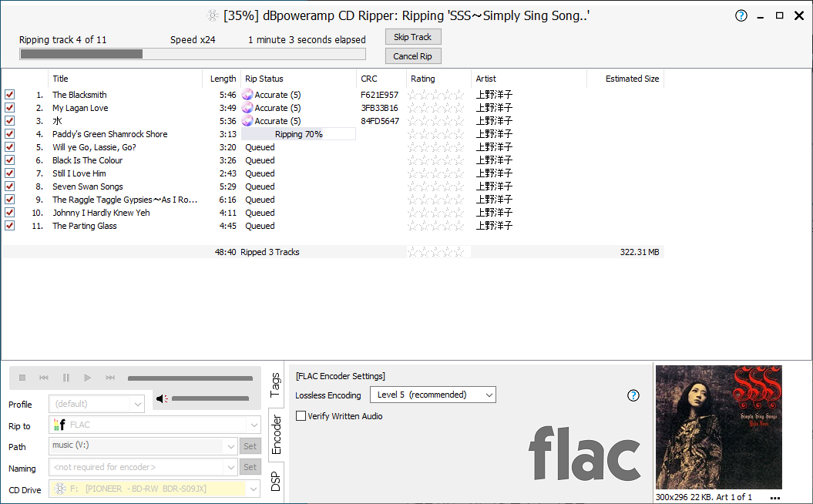Switch to the Encoder tab
This screenshot has width=813, height=504.
277,435
